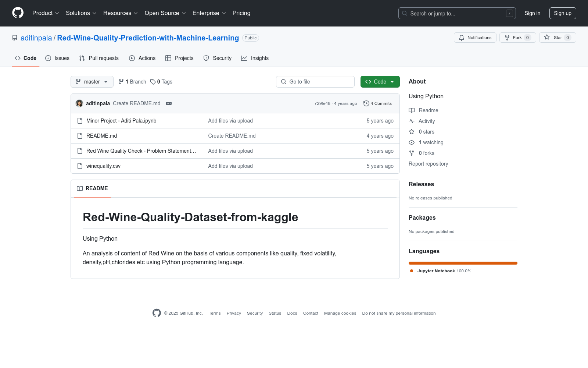
Task: Open Add files via upload commit for winequality.csv
Action: (x=230, y=166)
